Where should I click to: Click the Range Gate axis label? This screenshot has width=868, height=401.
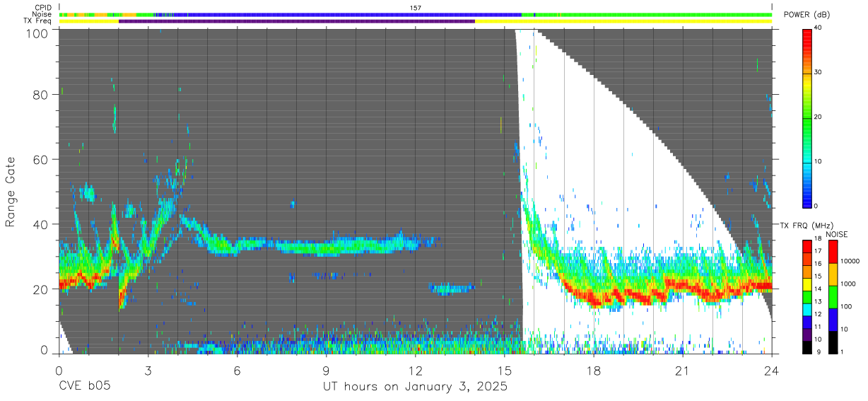(x=11, y=192)
